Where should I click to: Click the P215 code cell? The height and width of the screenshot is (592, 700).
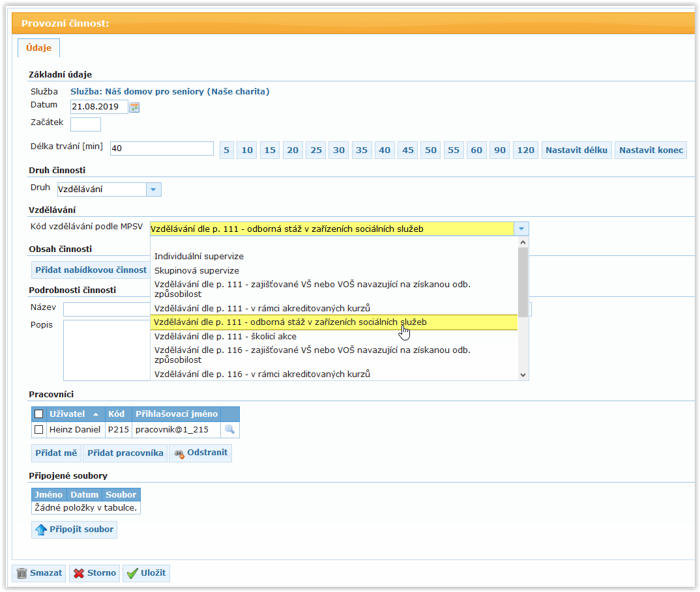tap(119, 430)
